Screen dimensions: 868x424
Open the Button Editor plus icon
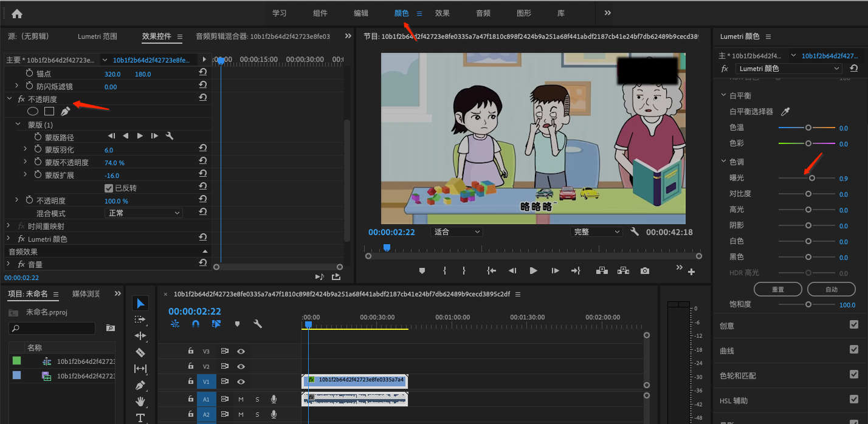coord(691,272)
